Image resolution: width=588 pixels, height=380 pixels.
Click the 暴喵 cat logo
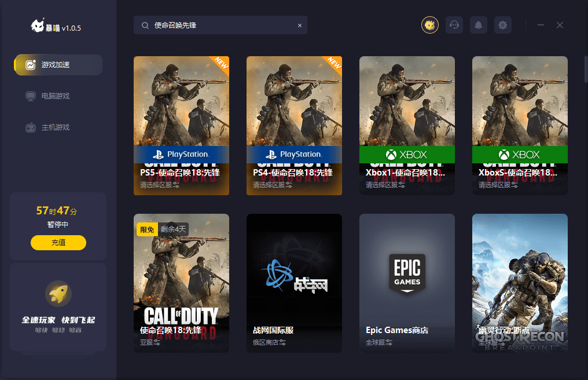coord(38,27)
